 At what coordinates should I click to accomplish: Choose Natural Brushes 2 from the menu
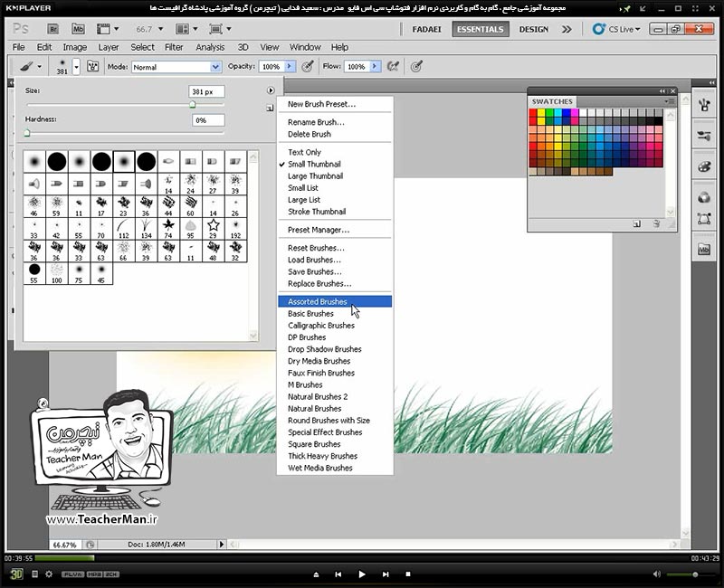pyautogui.click(x=335, y=396)
